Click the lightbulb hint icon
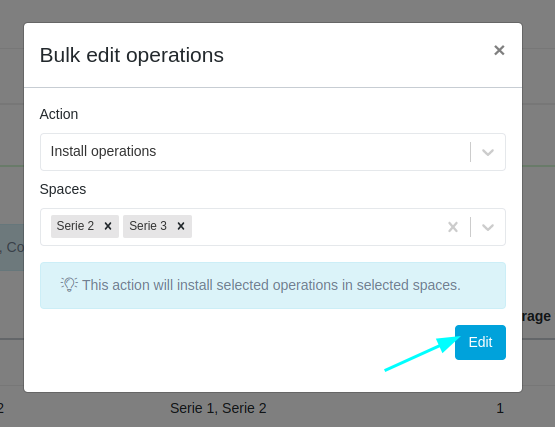The width and height of the screenshot is (555, 427). [69, 285]
